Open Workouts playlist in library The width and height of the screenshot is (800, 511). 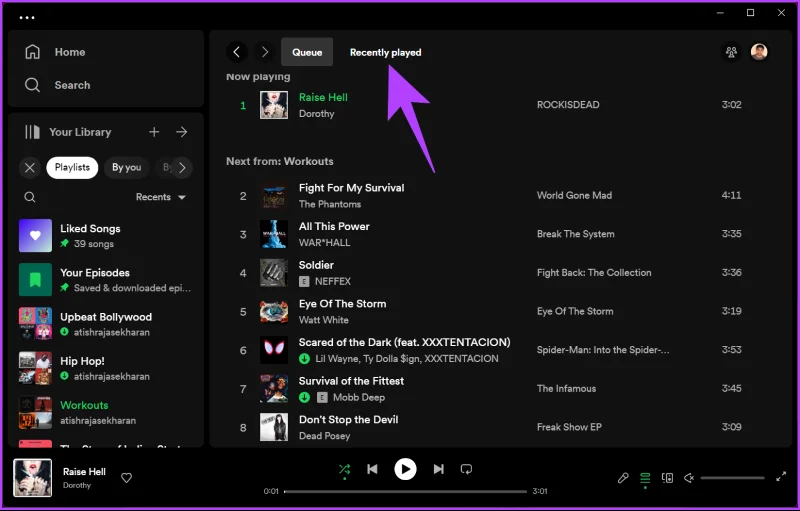[x=106, y=412]
